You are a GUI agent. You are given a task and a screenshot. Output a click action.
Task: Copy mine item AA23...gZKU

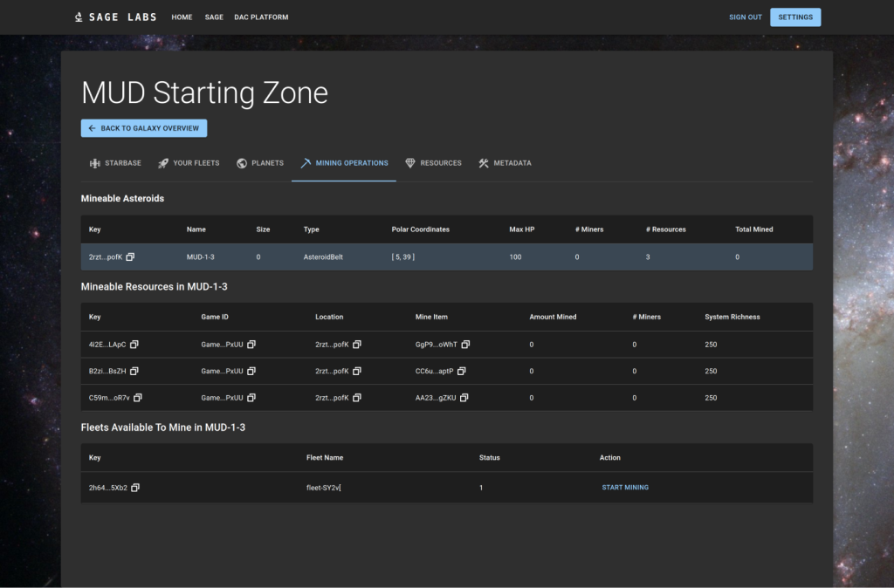pyautogui.click(x=464, y=398)
